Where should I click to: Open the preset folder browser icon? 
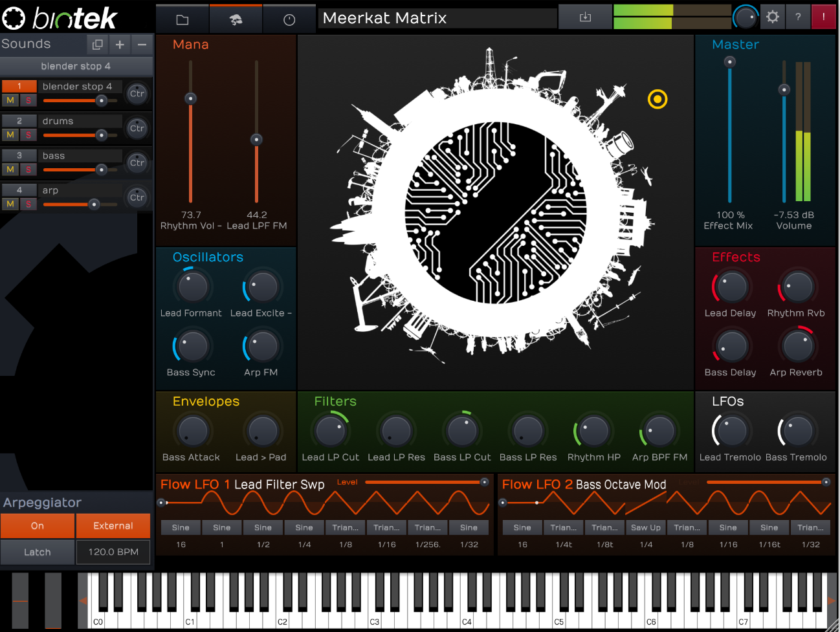tap(182, 19)
